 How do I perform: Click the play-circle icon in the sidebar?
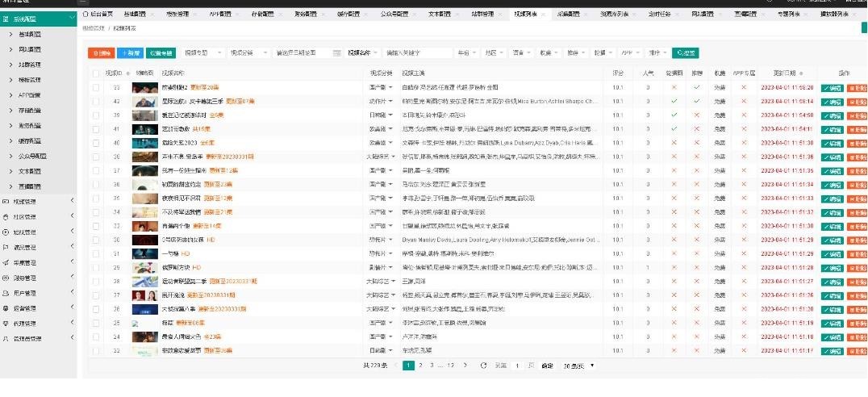point(6,232)
